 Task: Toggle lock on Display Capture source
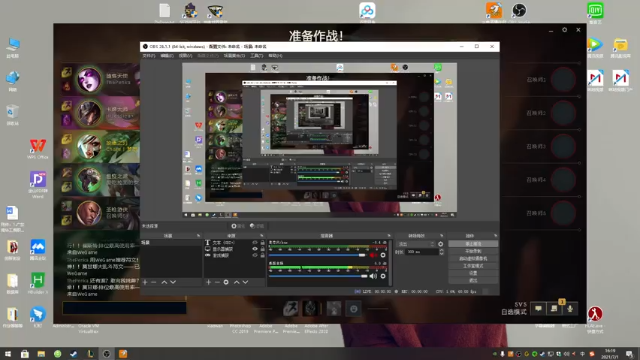click(262, 249)
